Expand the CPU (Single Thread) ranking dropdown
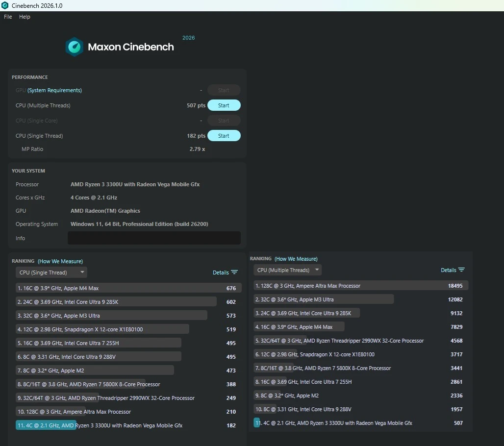 pos(51,273)
